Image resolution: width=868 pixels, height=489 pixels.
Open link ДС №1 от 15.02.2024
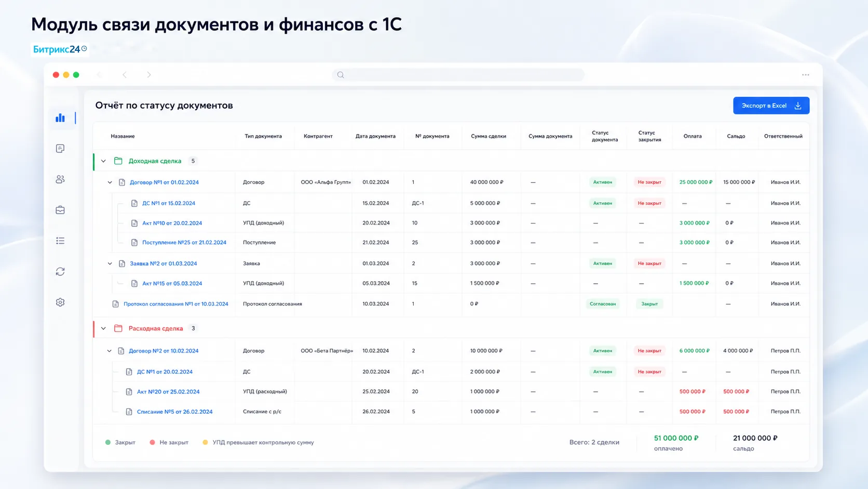click(x=169, y=203)
